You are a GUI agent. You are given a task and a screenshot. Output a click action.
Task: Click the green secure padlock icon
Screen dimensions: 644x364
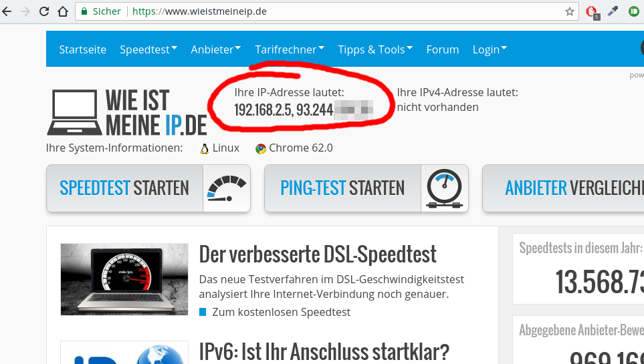pyautogui.click(x=84, y=11)
